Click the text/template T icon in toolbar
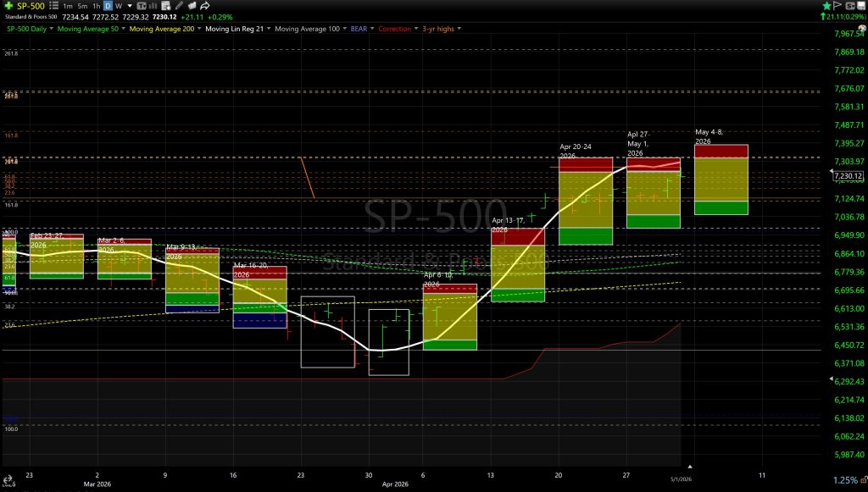868x492 pixels. click(142, 6)
